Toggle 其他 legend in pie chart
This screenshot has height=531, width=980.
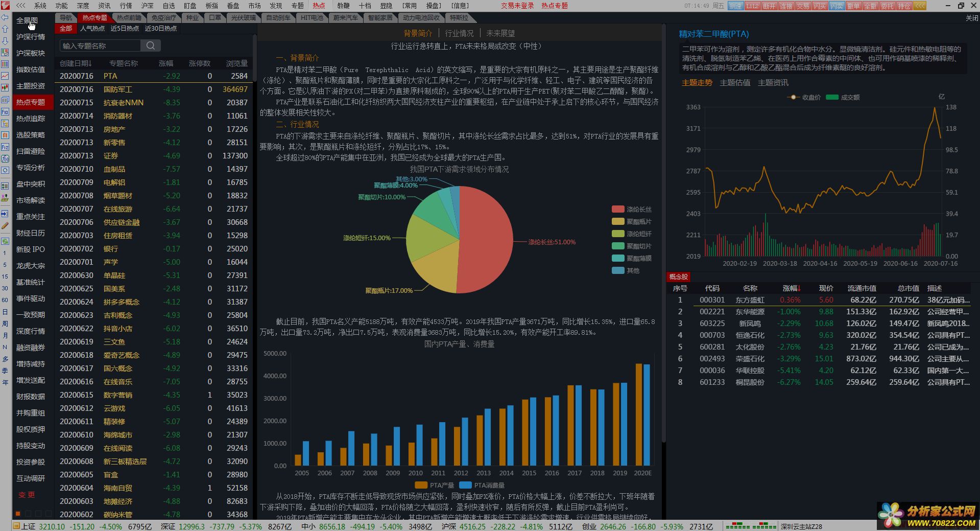click(x=626, y=270)
